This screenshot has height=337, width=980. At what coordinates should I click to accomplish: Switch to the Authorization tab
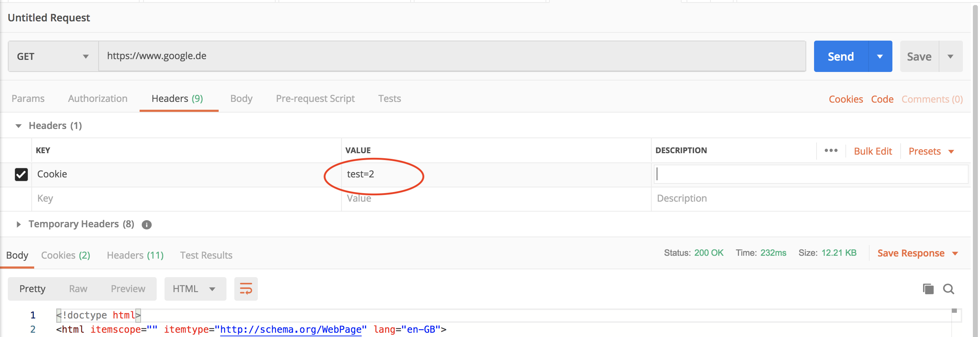97,98
